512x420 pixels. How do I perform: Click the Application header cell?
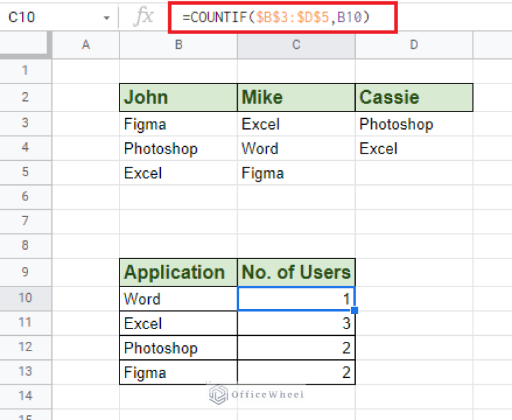178,272
